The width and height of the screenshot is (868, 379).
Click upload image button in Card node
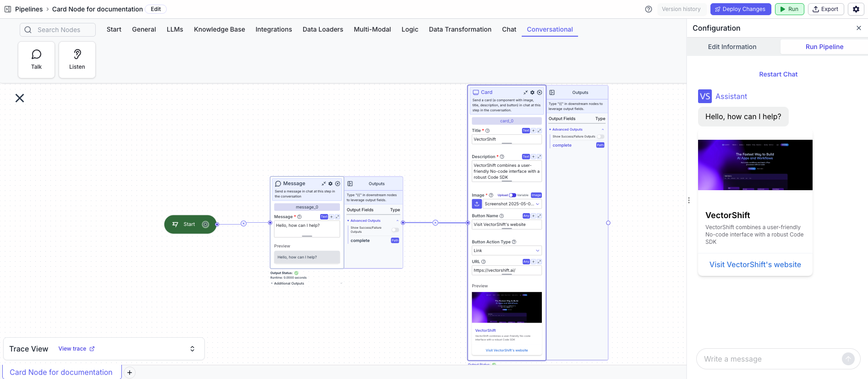pyautogui.click(x=477, y=204)
